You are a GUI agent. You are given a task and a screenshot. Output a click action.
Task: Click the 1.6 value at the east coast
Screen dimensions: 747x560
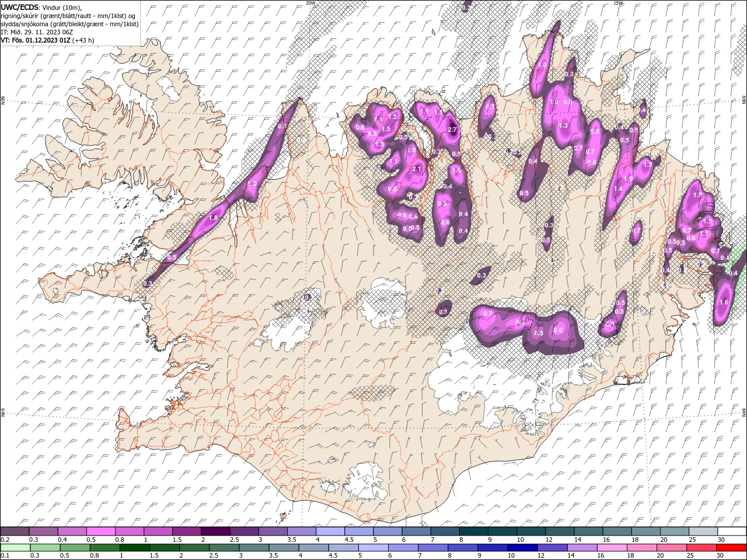[x=724, y=303]
